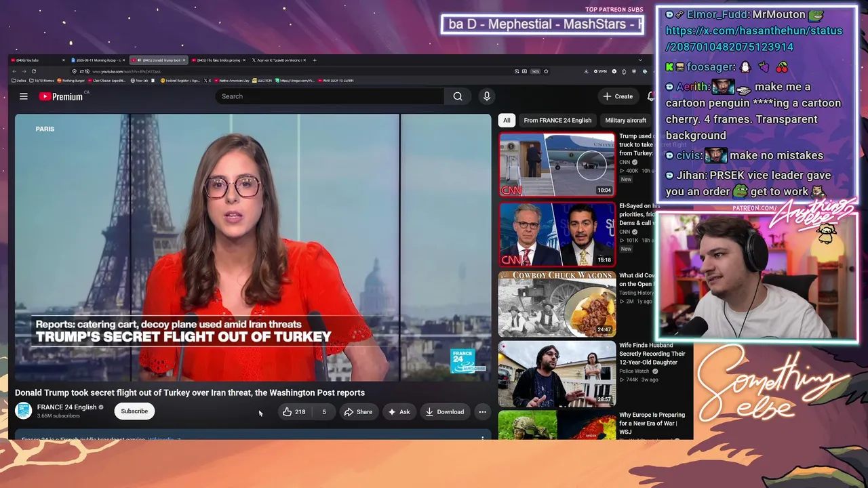Open 'Why Europe Is Preparing' video title
The height and width of the screenshot is (488, 868).
pyautogui.click(x=652, y=424)
